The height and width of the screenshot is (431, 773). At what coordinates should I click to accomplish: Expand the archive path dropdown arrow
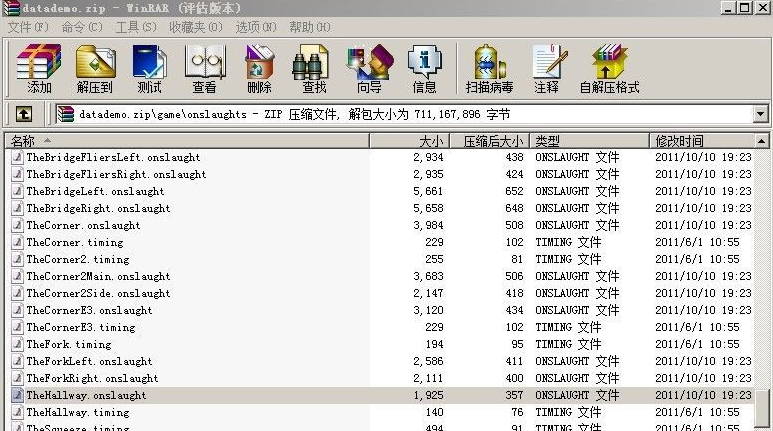coord(760,115)
